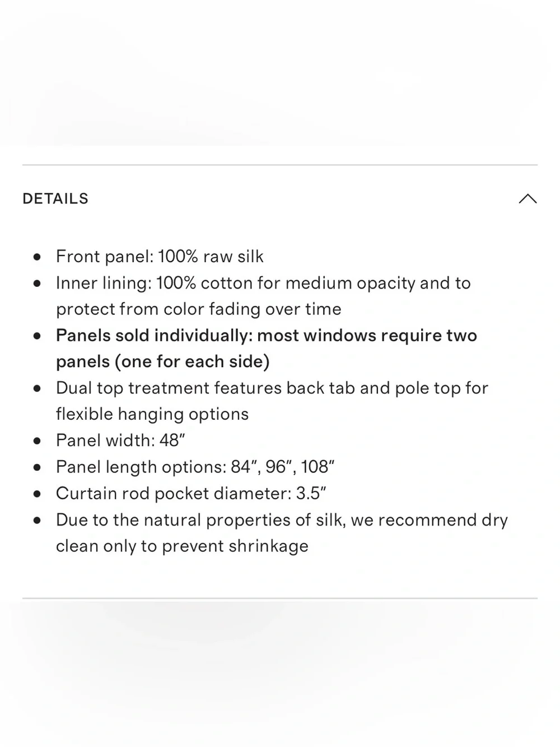
Task: Click the divider line above Details
Action: pyautogui.click(x=280, y=165)
